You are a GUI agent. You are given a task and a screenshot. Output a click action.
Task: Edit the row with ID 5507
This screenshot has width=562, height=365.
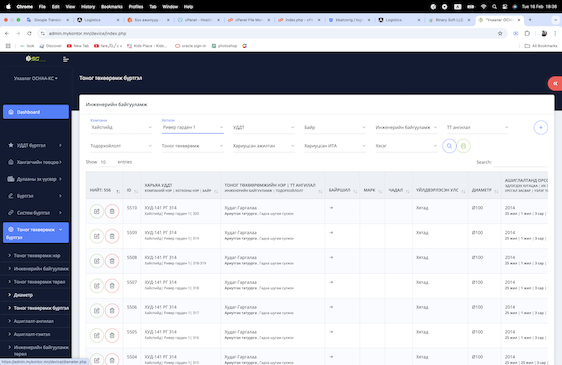point(97,286)
